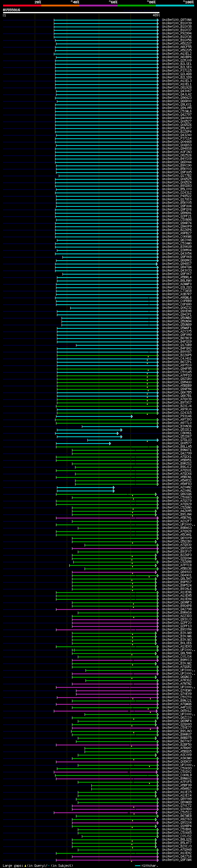Select the UniRef100_C5IWL6 label
197x868 pixels.
coord(177,111)
